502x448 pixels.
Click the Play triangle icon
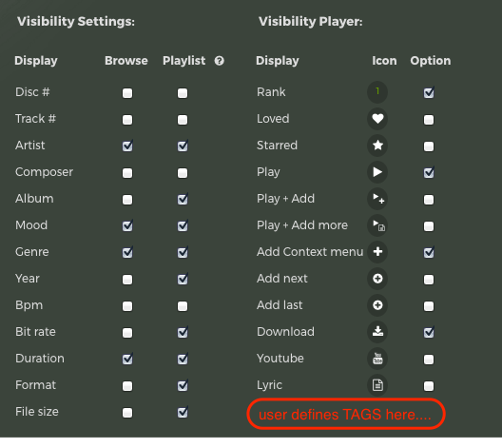click(377, 172)
